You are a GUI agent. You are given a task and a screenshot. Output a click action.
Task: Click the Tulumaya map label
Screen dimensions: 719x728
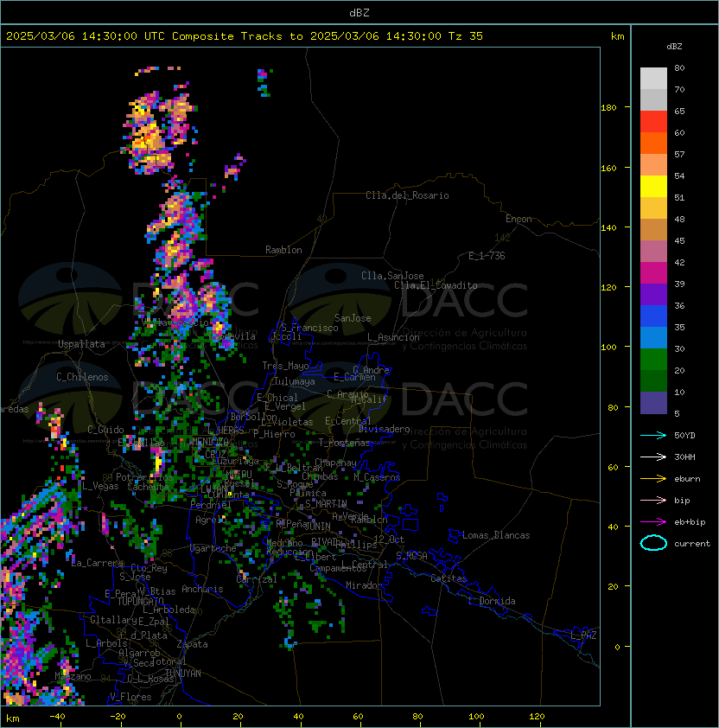(x=295, y=381)
